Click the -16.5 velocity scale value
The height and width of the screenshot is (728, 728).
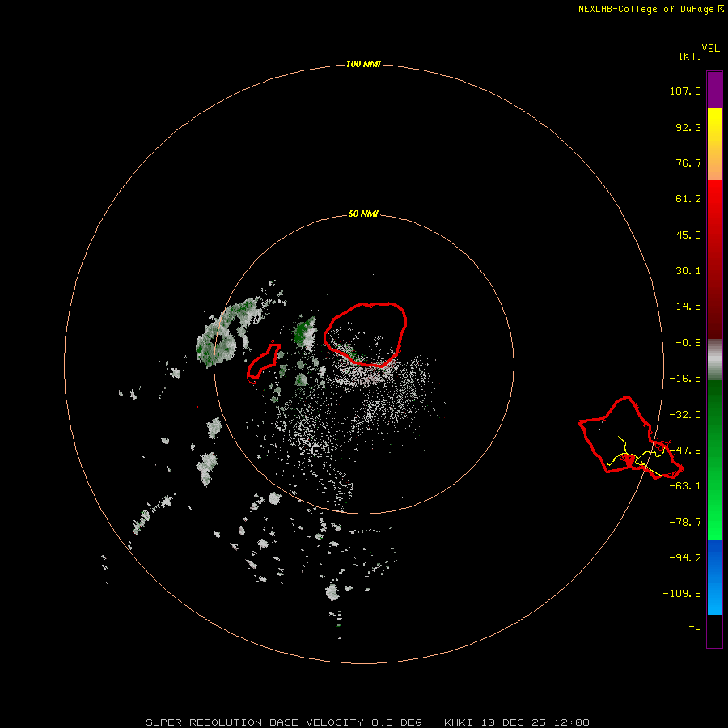tap(685, 379)
